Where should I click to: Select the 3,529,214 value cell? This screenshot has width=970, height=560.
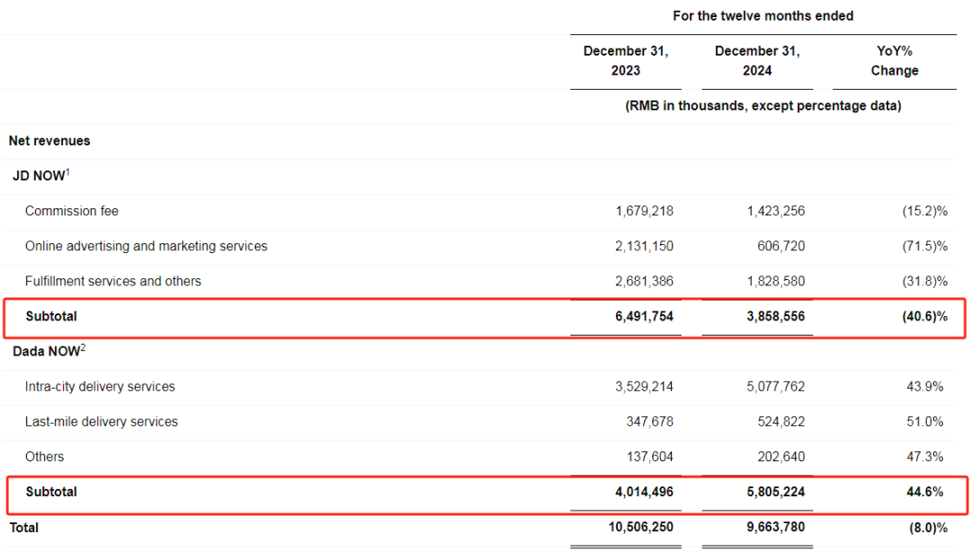644,386
